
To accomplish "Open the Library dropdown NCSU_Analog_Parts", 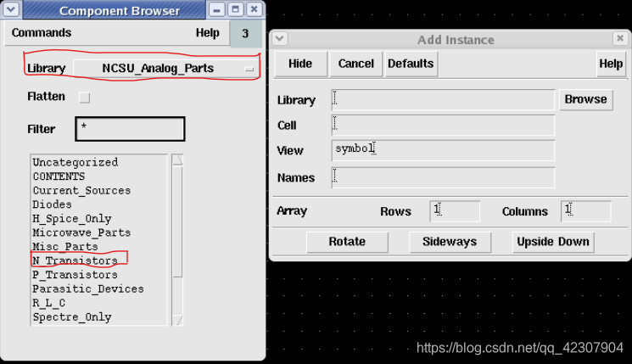I will point(166,68).
